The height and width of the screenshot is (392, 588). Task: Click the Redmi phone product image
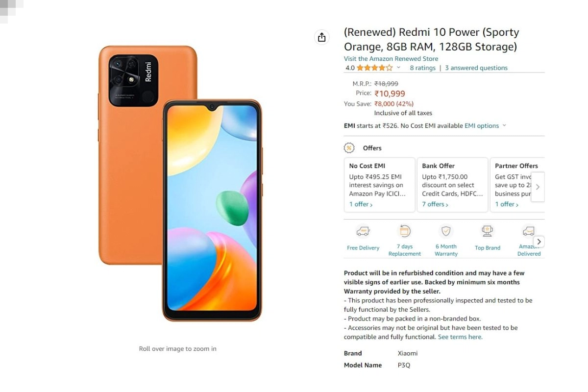180,184
